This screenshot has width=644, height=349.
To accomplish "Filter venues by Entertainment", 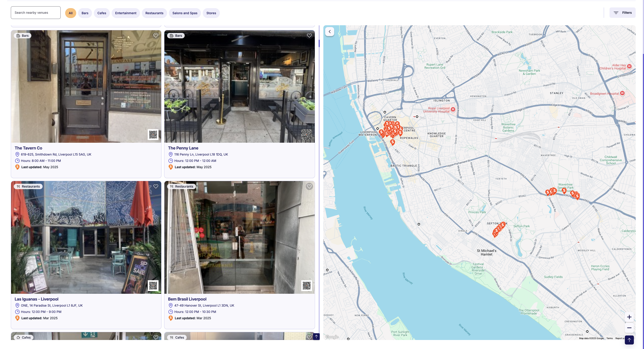I will pyautogui.click(x=126, y=13).
